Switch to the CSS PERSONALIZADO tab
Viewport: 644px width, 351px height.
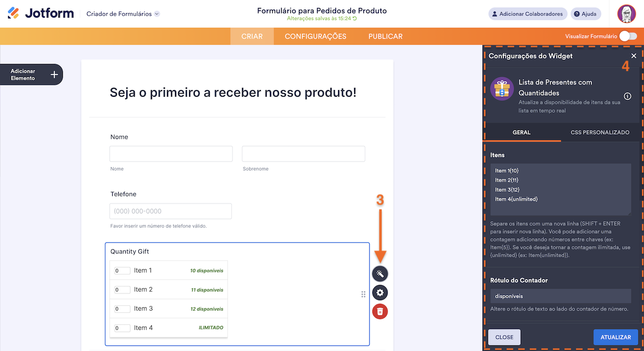[x=600, y=132]
